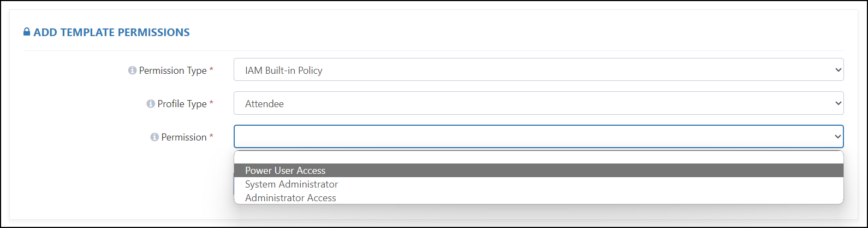Viewport: 868px width, 228px height.
Task: Click the info icon next to Permission Type
Action: [x=132, y=71]
